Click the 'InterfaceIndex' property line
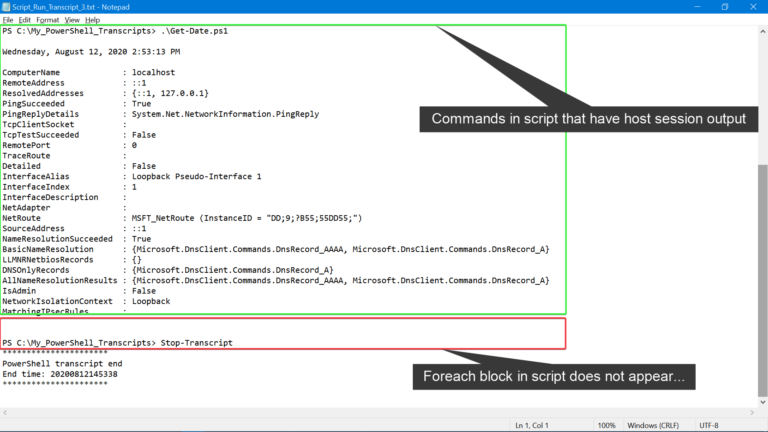The image size is (768, 432). 70,187
